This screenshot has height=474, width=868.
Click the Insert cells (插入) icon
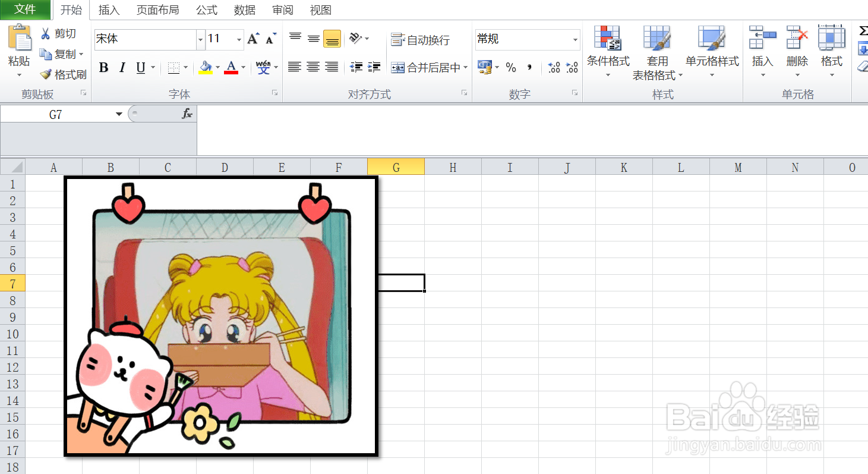tap(763, 37)
